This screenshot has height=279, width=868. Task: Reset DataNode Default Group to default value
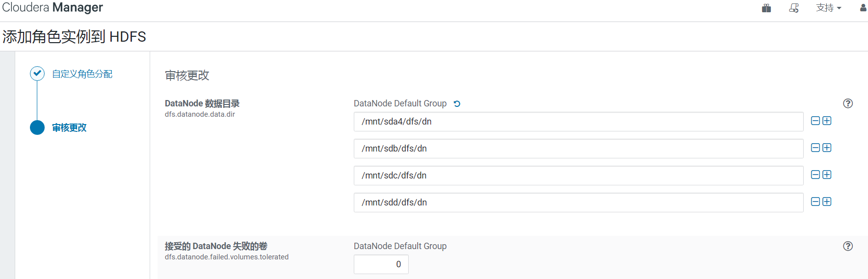click(457, 103)
